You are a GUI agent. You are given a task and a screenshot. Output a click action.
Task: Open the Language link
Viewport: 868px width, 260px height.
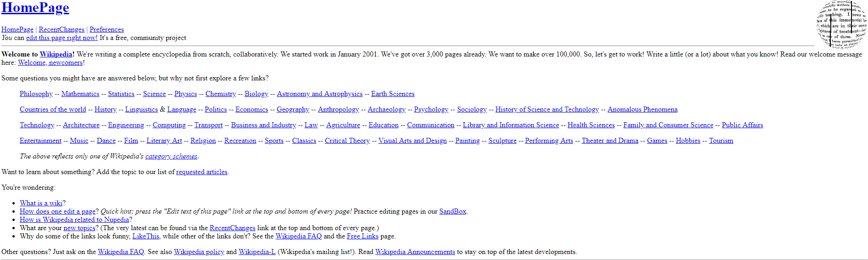click(x=181, y=109)
